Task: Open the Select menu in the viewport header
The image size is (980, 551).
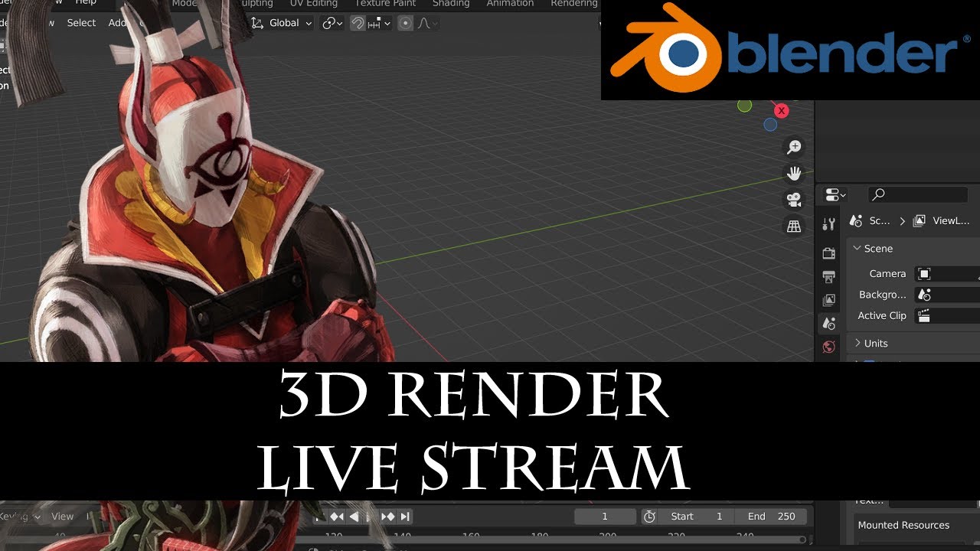Action: (81, 23)
